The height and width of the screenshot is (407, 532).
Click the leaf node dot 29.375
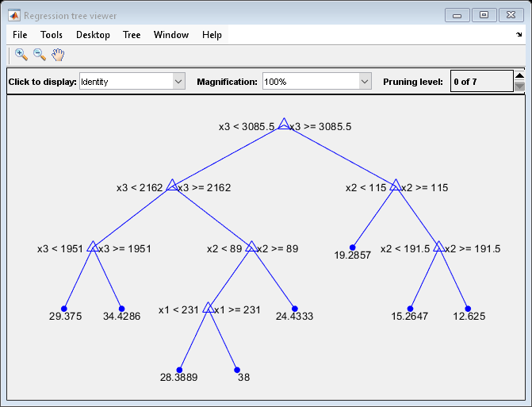tap(63, 309)
